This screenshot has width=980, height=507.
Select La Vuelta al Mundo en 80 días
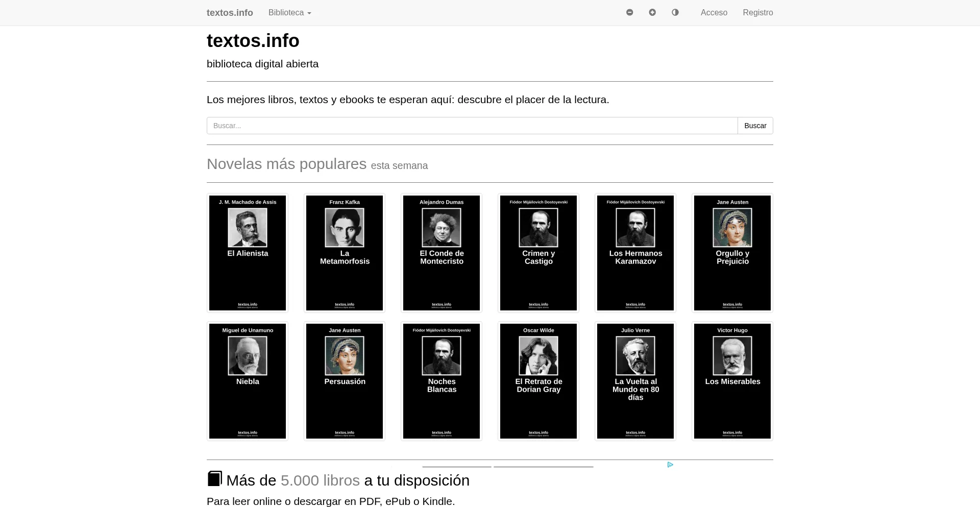[635, 381]
